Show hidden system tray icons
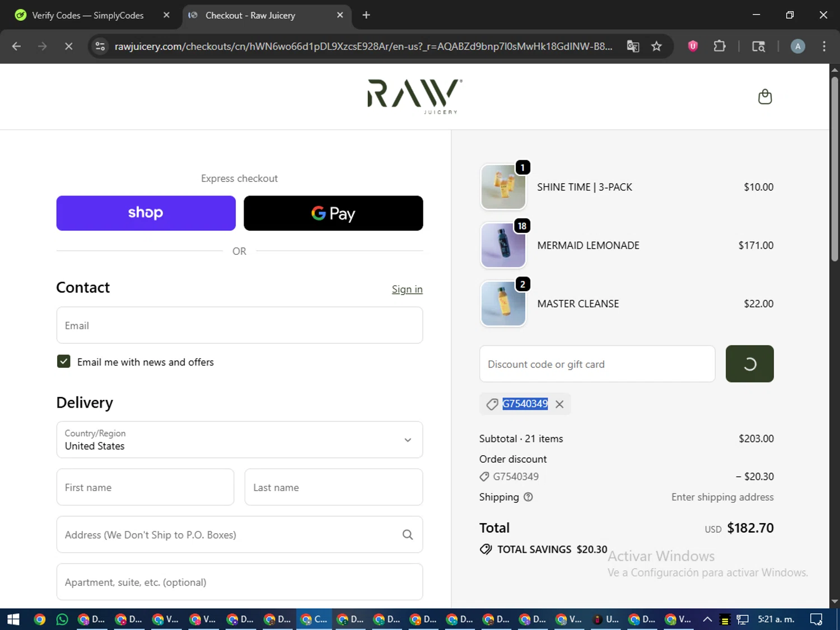Screen dimensions: 840x630 tap(707, 619)
